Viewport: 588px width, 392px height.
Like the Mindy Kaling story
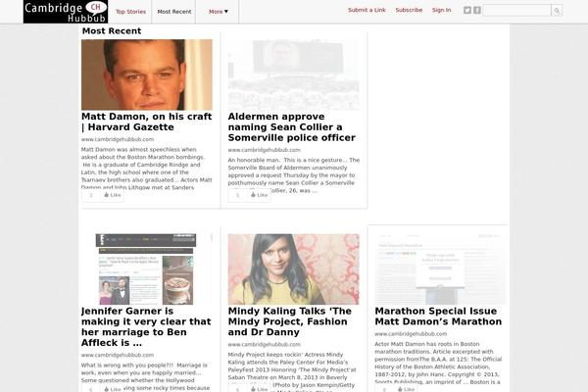[260, 389]
